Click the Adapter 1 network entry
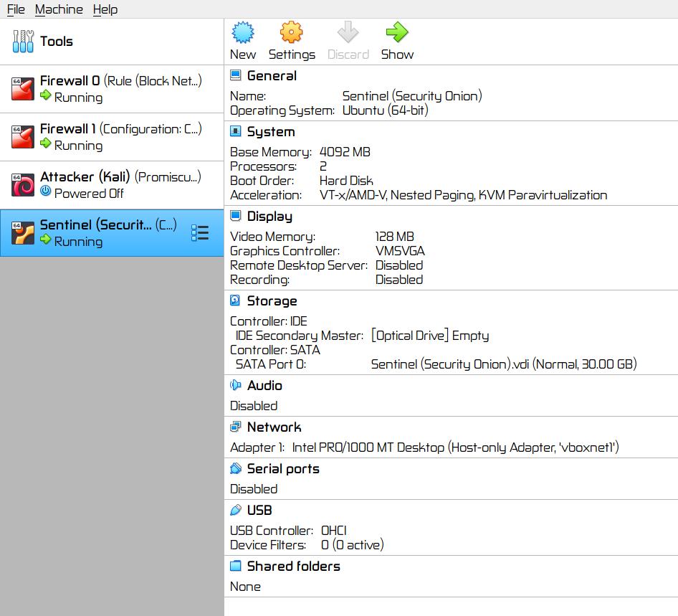This screenshot has height=616, width=678. click(424, 447)
